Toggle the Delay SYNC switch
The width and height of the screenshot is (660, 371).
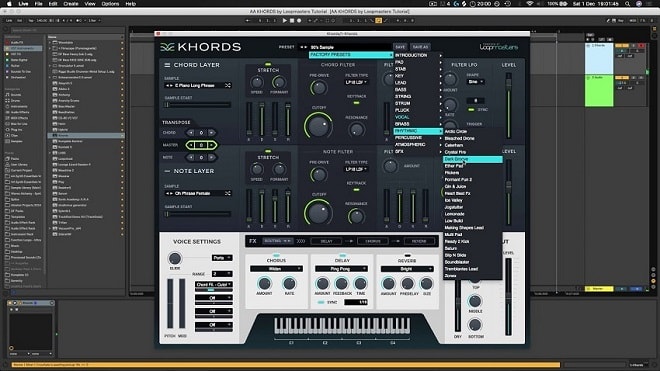pos(321,302)
